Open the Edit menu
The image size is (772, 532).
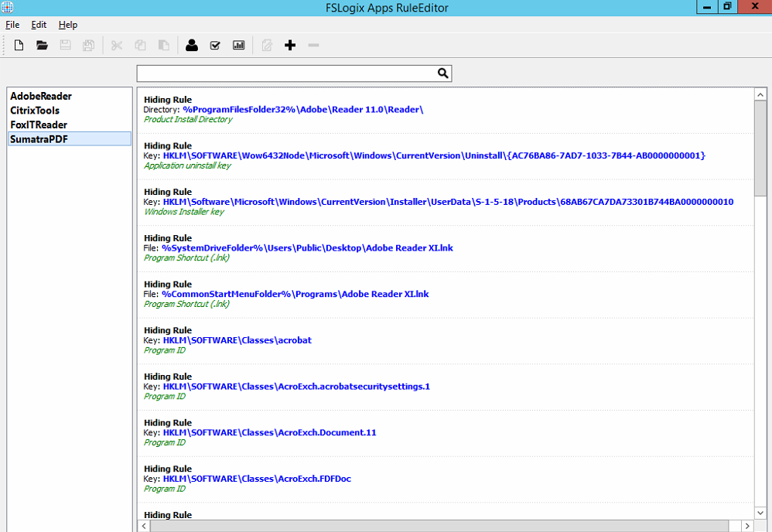click(39, 25)
